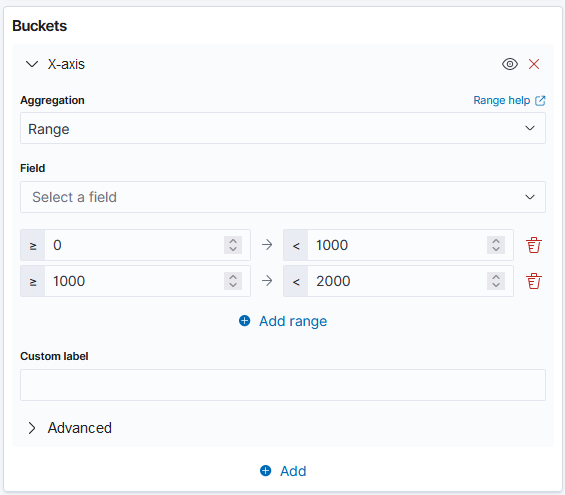565x495 pixels.
Task: Focus the Custom label text field
Action: point(283,385)
